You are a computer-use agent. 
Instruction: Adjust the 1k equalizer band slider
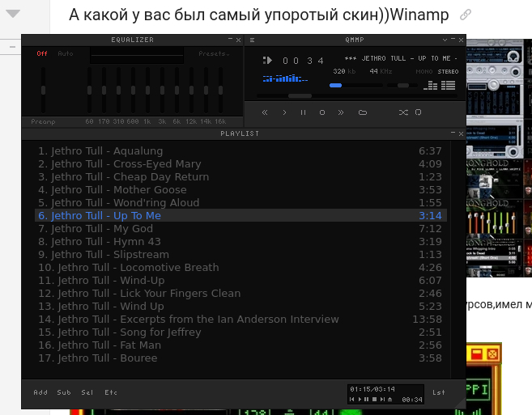click(x=147, y=90)
